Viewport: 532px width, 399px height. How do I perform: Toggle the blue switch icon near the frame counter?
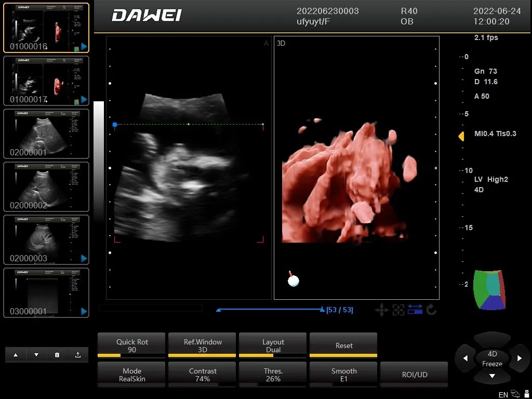pos(415,309)
